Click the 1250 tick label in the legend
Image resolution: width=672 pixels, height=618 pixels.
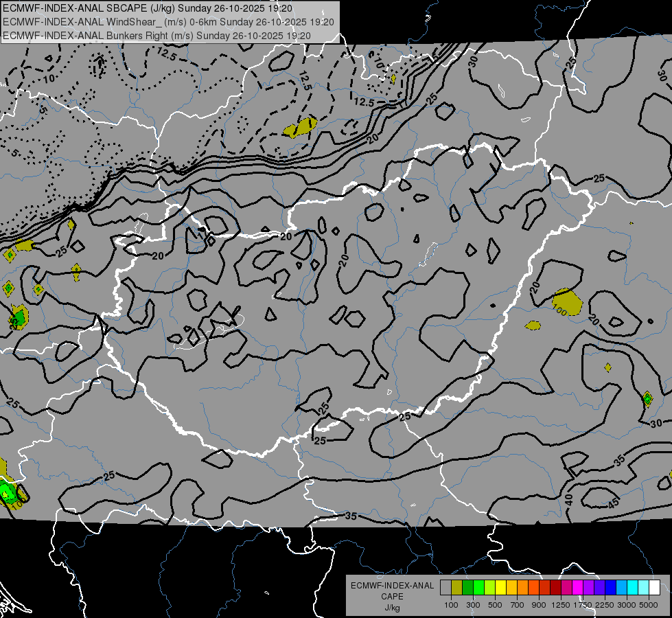561,605
